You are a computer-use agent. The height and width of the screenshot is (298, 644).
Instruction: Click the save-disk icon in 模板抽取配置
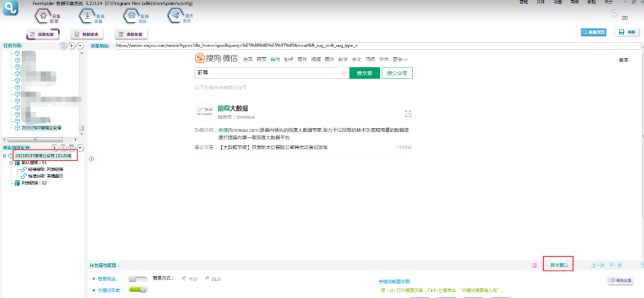72,147
